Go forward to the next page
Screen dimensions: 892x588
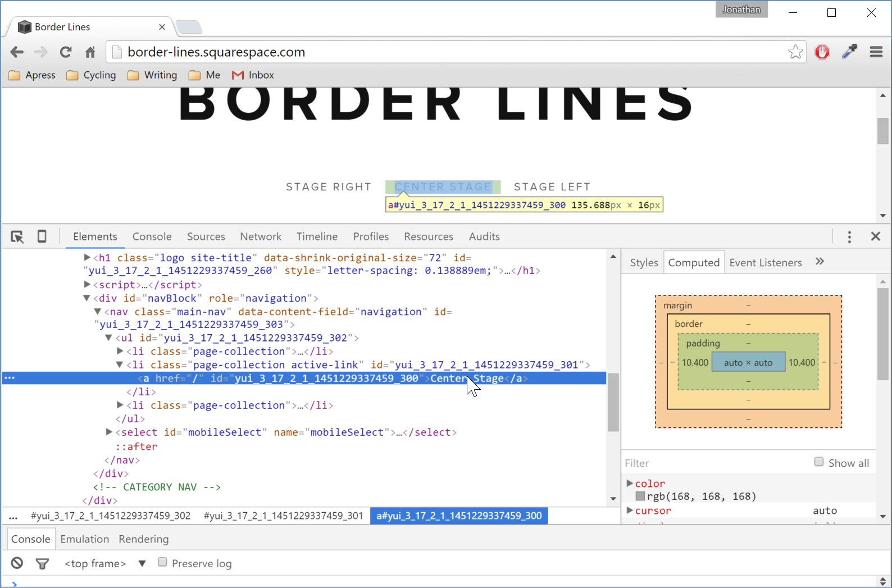(x=41, y=52)
